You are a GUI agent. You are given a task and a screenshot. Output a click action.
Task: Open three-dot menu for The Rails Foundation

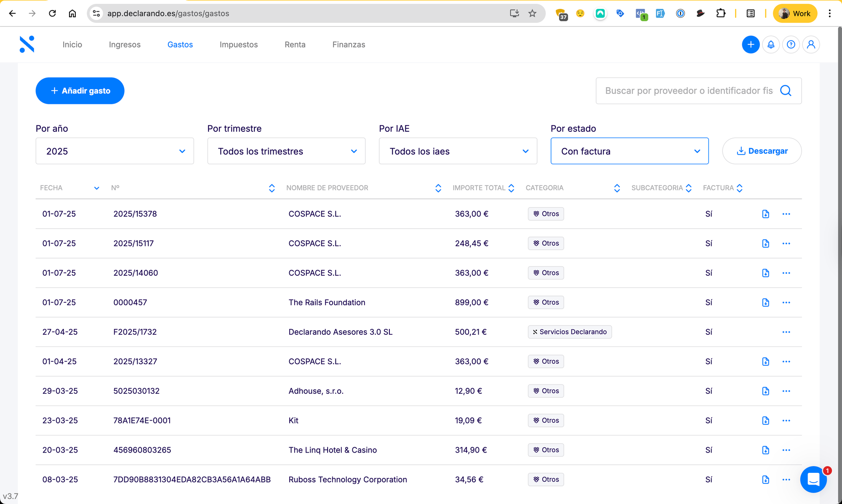[x=786, y=302]
